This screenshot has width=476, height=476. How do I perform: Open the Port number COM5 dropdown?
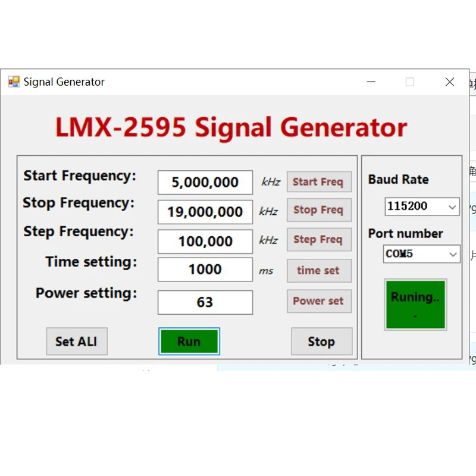(422, 254)
